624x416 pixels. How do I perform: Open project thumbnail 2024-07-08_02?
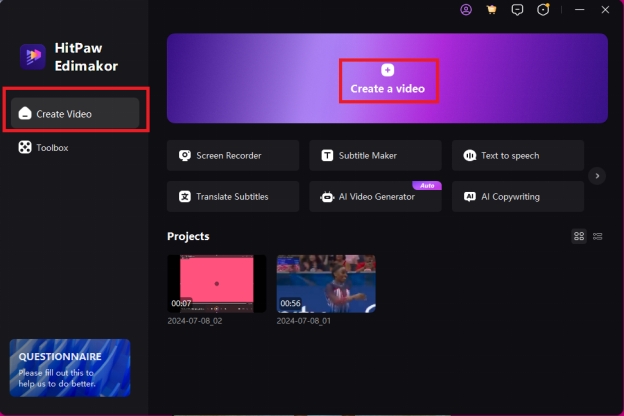tap(216, 283)
